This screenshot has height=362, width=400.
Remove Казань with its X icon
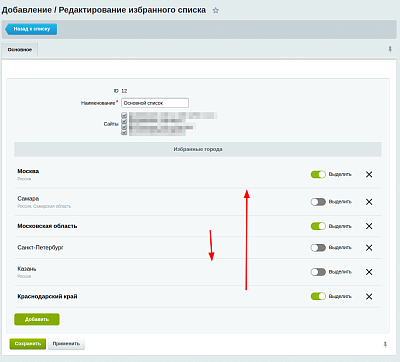369,272
